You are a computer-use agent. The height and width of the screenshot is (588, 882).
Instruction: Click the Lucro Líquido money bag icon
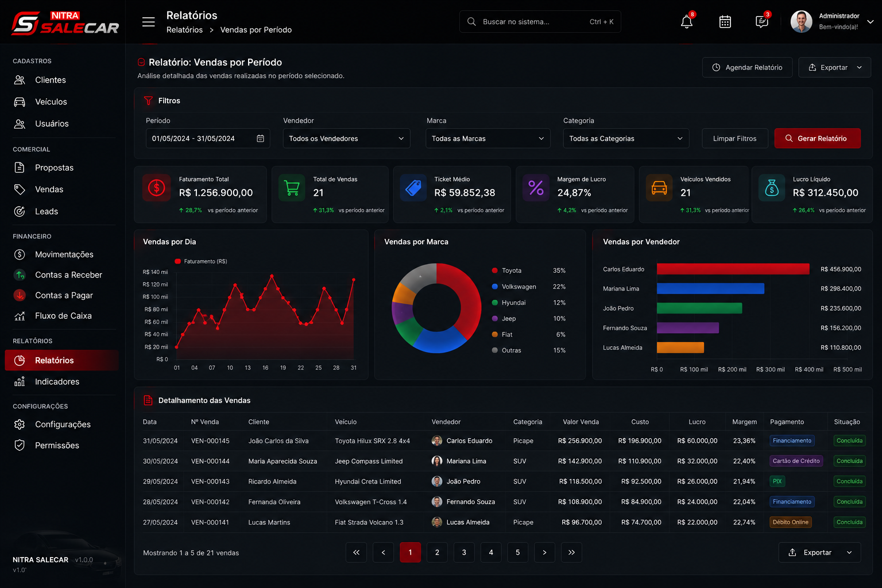(x=772, y=188)
